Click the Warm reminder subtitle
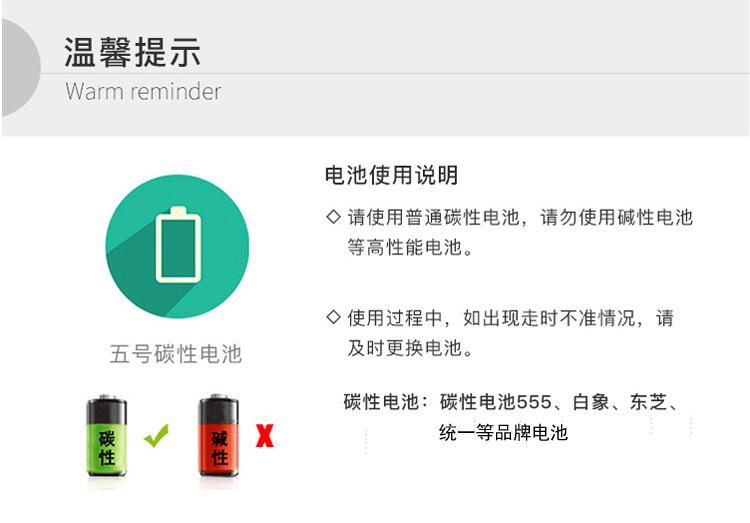Viewport: 750px width, 523px height. [143, 91]
